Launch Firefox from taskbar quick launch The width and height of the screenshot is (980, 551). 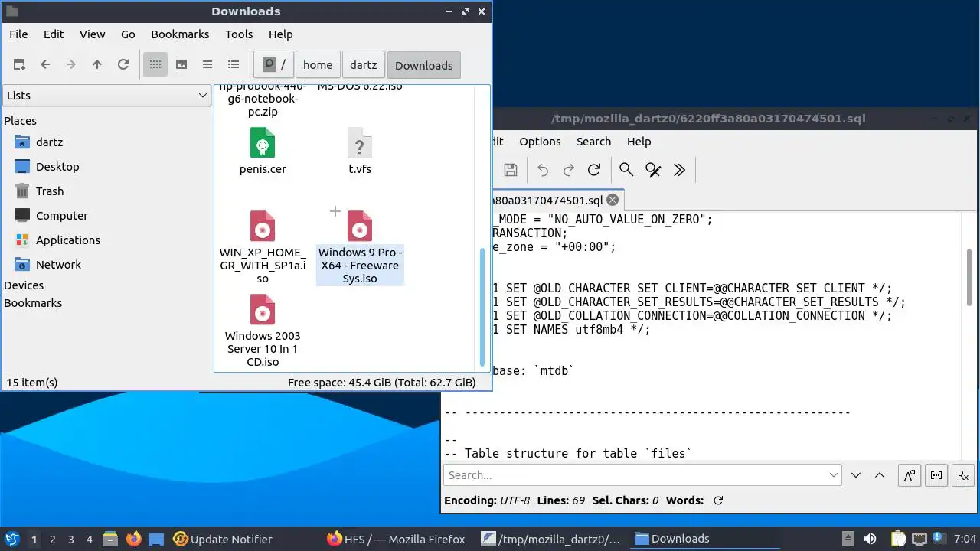133,539
